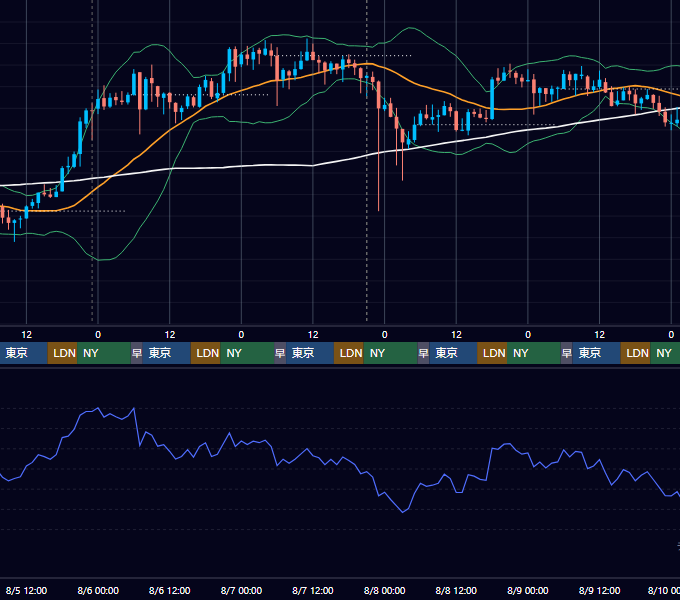Select the NY session block spanning 8/7 00:00

(x=247, y=353)
